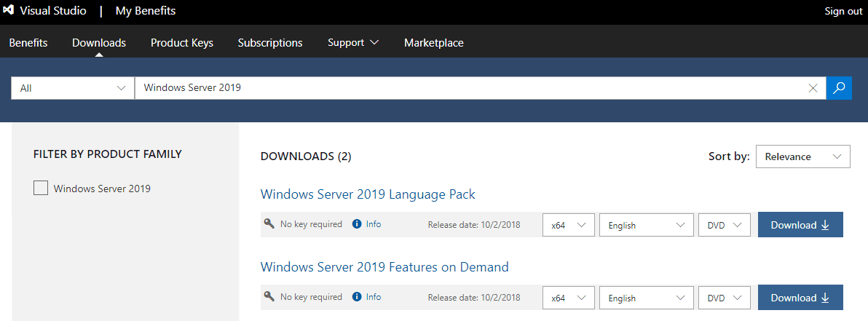Open the All category dropdown

point(73,88)
